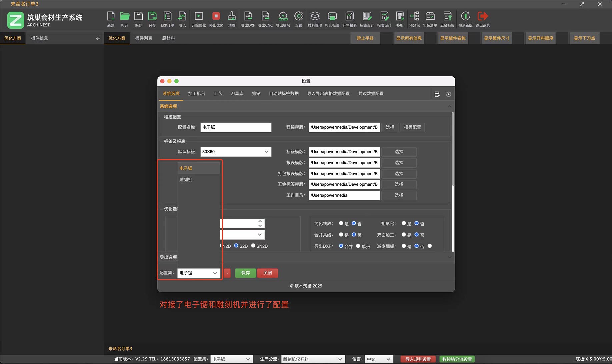
Task: Select 雕刻机 from the config list
Action: click(186, 180)
